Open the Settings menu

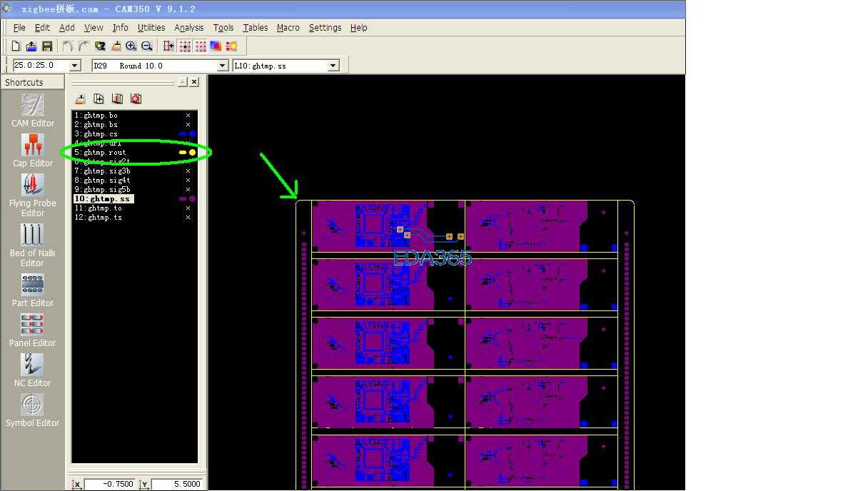(x=325, y=27)
